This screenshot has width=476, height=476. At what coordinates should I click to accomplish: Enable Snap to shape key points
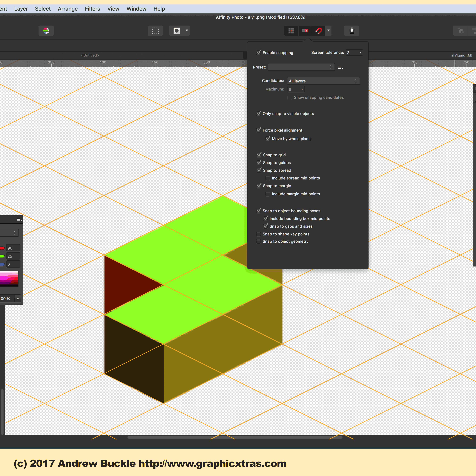point(258,234)
